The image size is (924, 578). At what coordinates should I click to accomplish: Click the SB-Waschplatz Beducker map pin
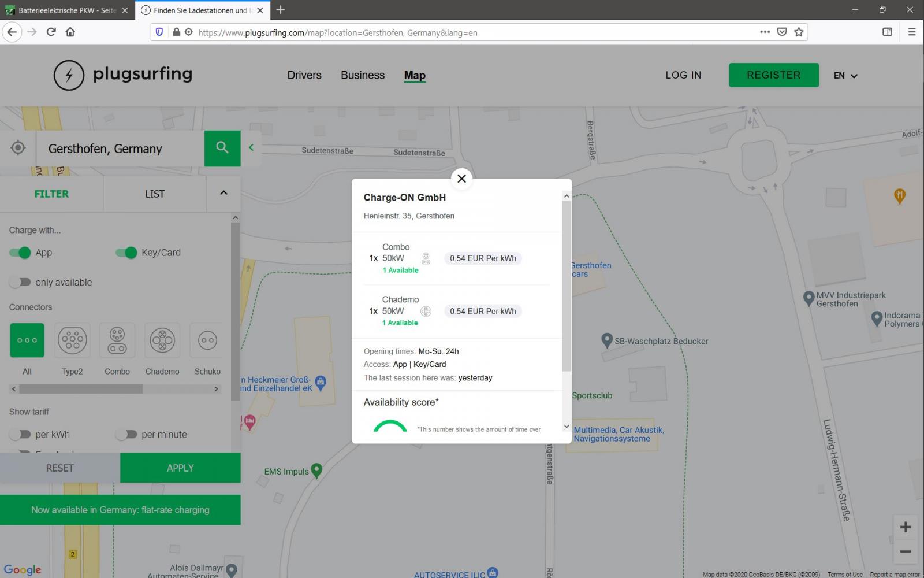click(606, 340)
